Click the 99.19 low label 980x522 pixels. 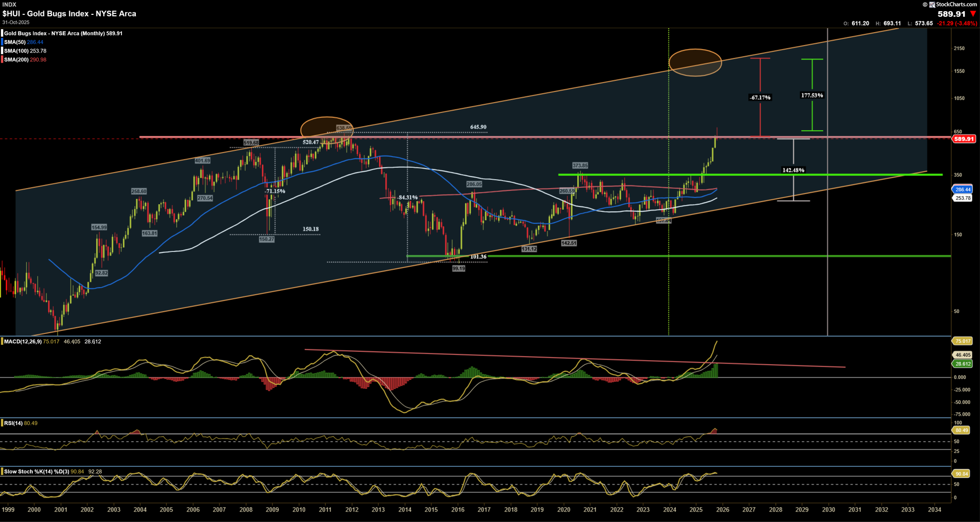pyautogui.click(x=459, y=269)
